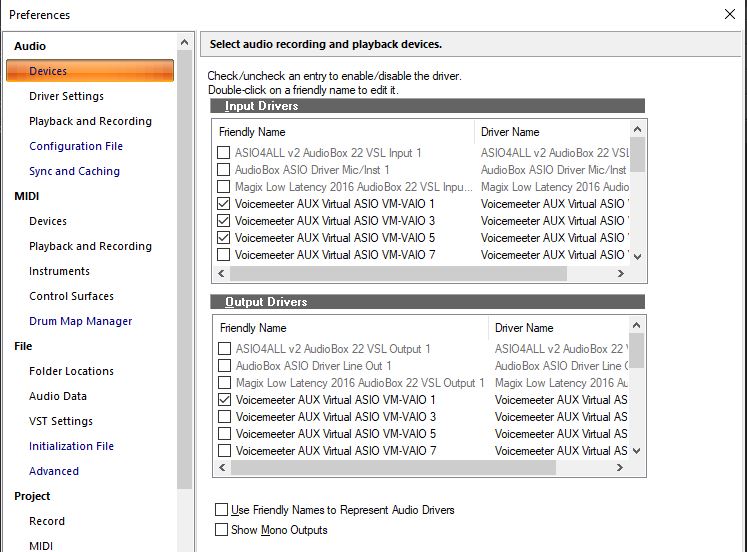The height and width of the screenshot is (552, 747).
Task: Click Output Drivers Driver Name column header
Action: [559, 328]
